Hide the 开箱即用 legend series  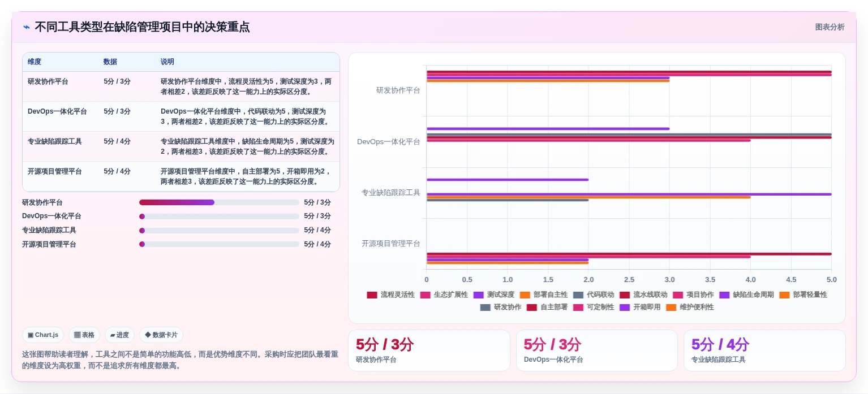(640, 308)
